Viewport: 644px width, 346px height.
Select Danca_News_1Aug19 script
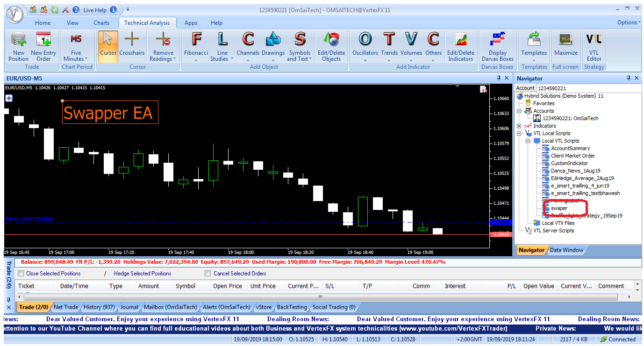pyautogui.click(x=575, y=171)
